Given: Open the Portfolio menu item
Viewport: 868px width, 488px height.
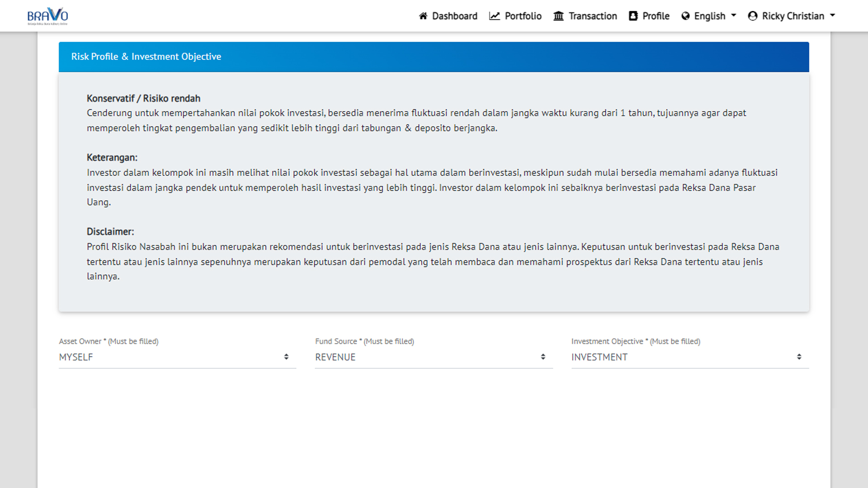Looking at the screenshot, I should coord(523,16).
